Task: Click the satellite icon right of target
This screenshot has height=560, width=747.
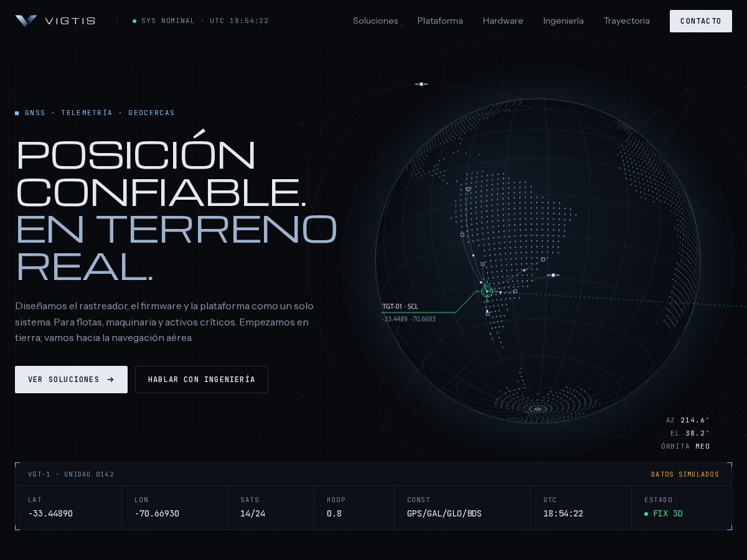Action: [553, 275]
